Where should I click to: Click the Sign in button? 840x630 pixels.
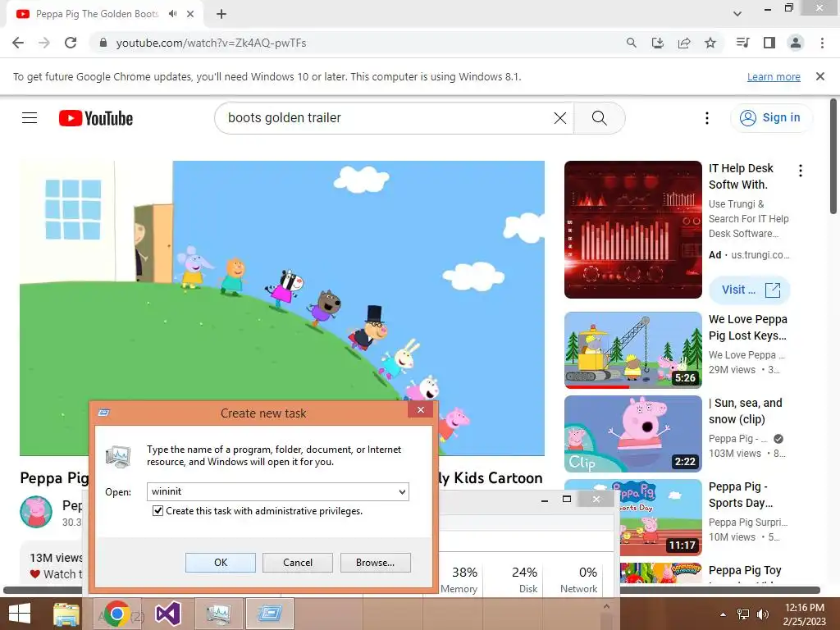pos(770,118)
